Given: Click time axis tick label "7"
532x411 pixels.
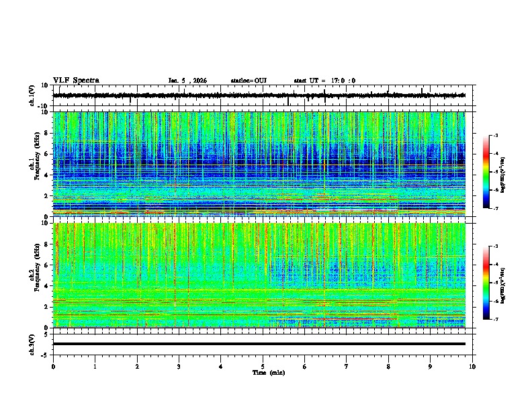Looking at the screenshot, I should pos(347,367).
